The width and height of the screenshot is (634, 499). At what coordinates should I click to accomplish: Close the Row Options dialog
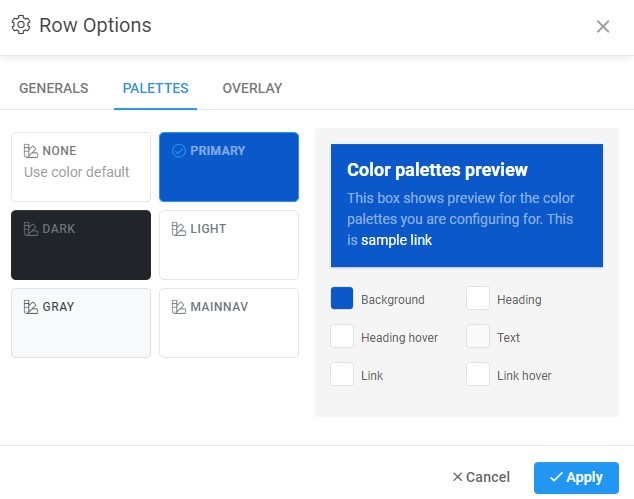[x=603, y=27]
